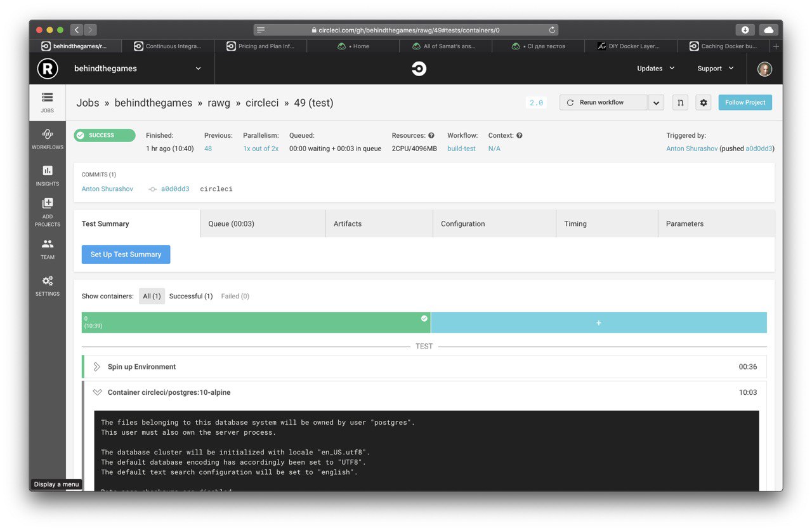Switch to the Configuration tab
812x530 pixels.
click(x=494, y=223)
